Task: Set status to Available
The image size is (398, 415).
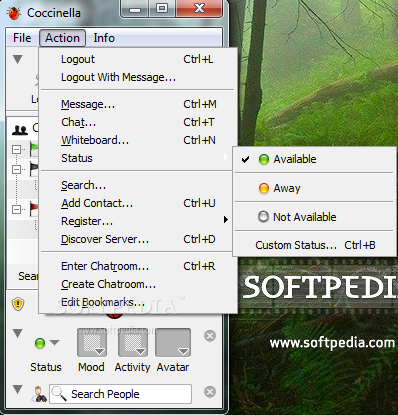Action: coord(314,159)
